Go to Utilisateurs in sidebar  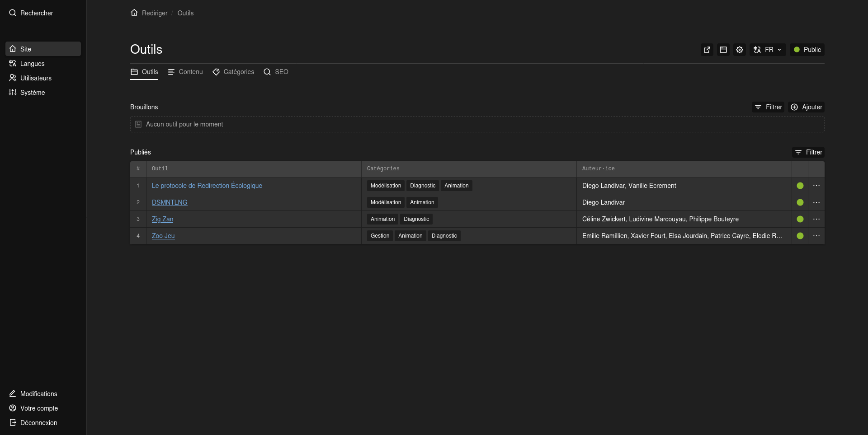[x=36, y=78]
